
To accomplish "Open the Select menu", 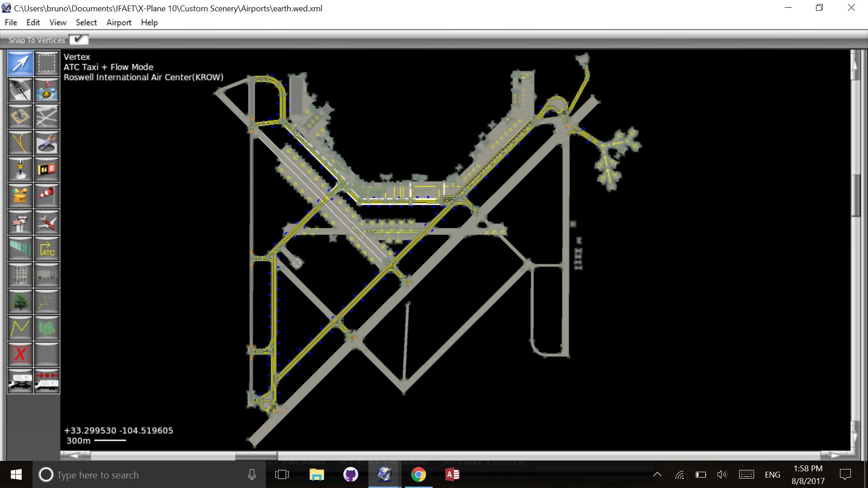I will click(x=86, y=23).
